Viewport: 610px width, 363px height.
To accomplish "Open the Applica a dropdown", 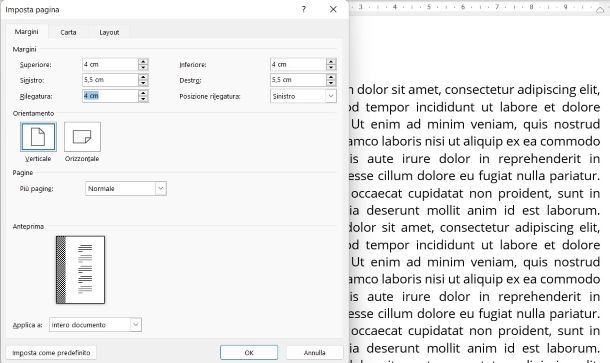I will [x=135, y=324].
